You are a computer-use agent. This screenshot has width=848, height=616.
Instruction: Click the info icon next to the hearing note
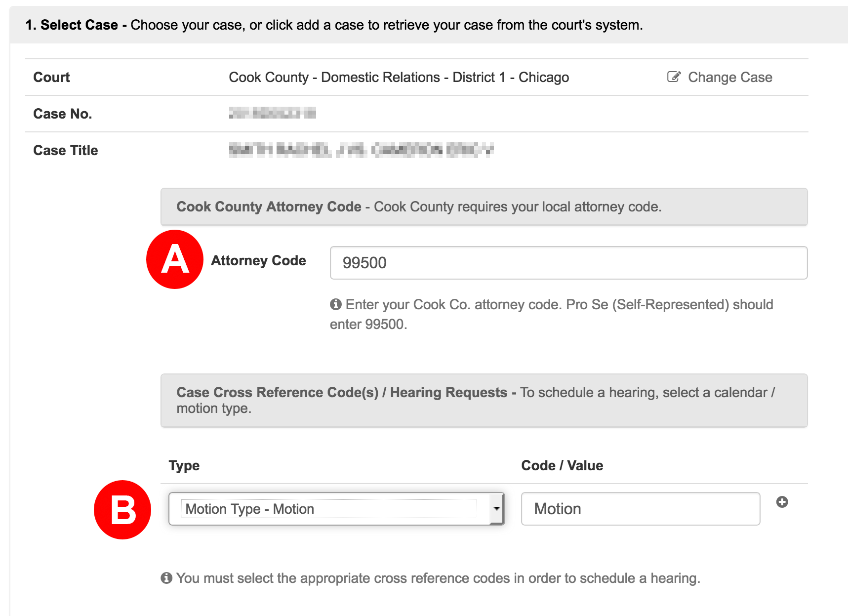(166, 577)
